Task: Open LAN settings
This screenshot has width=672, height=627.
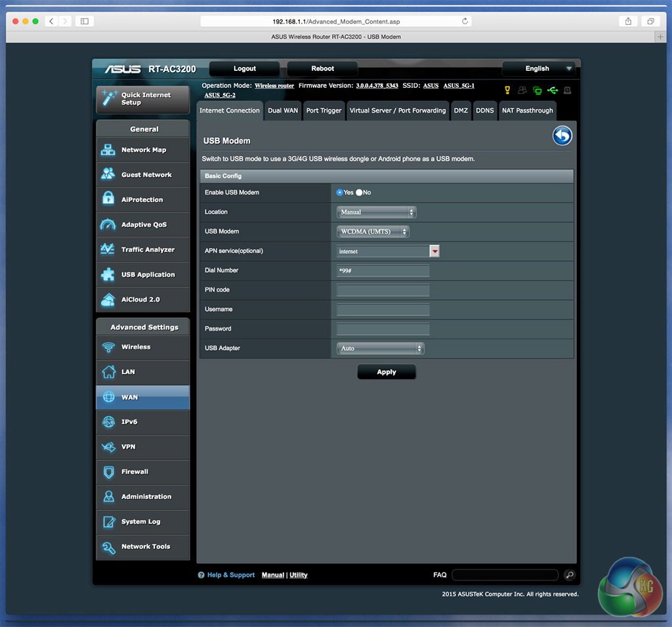Action: (142, 372)
